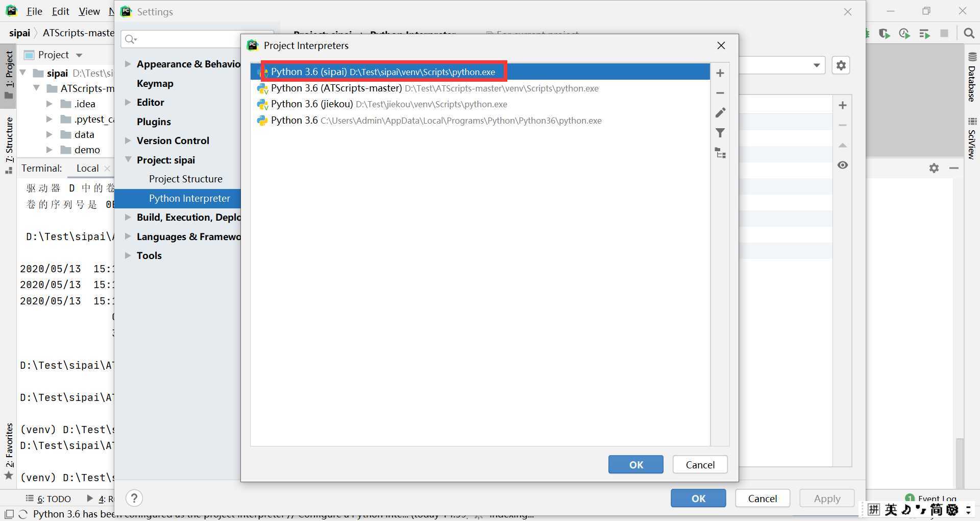Expand Appearance & Behavior settings section
The width and height of the screenshot is (980, 521).
pyautogui.click(x=128, y=64)
